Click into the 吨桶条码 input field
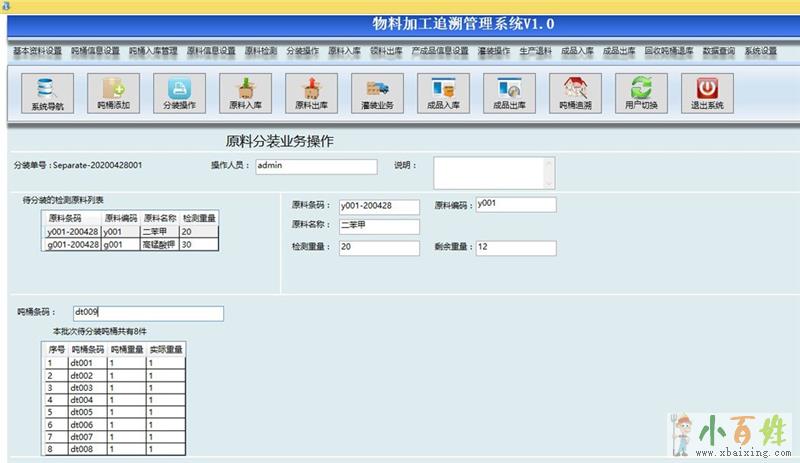 click(x=147, y=313)
